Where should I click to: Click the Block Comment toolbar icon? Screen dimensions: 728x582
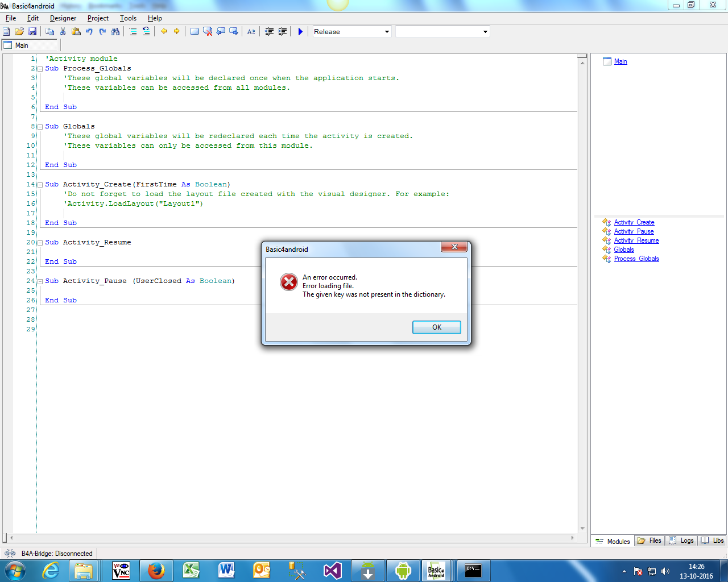tap(133, 32)
